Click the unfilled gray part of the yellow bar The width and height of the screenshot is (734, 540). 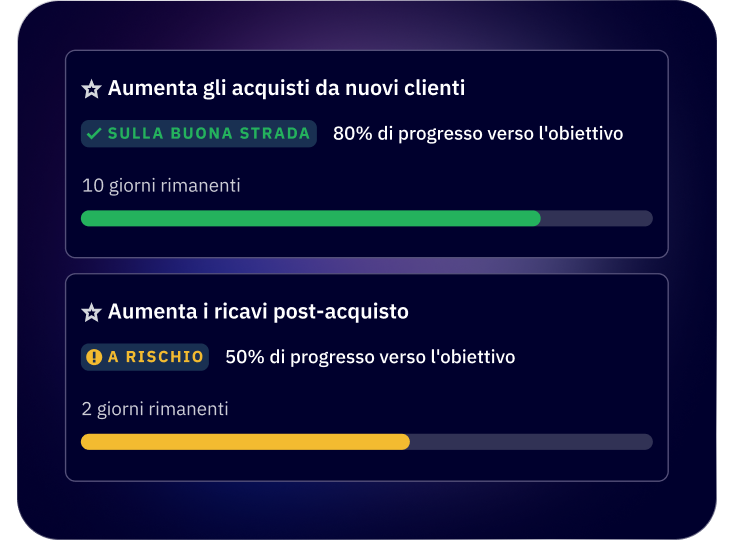[x=531, y=442]
